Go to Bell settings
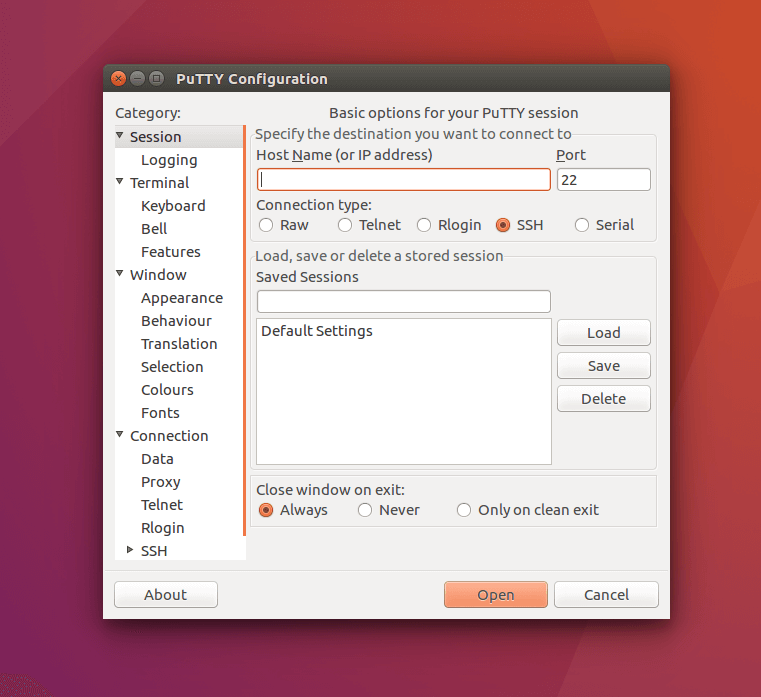 [154, 229]
